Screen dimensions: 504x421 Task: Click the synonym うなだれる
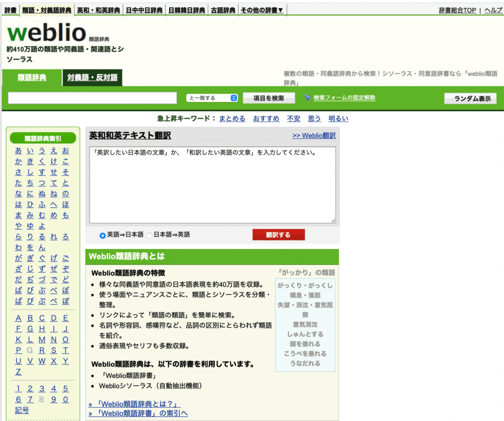pyautogui.click(x=305, y=363)
